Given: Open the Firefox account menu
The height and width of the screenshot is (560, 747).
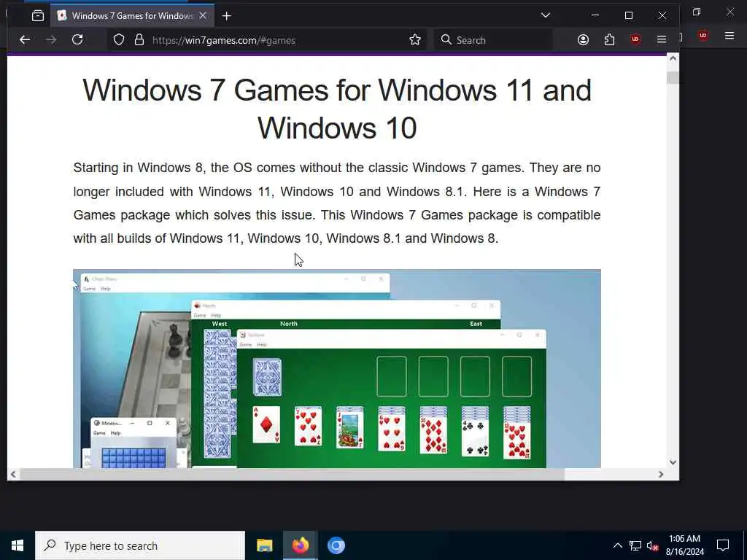Looking at the screenshot, I should (x=583, y=40).
